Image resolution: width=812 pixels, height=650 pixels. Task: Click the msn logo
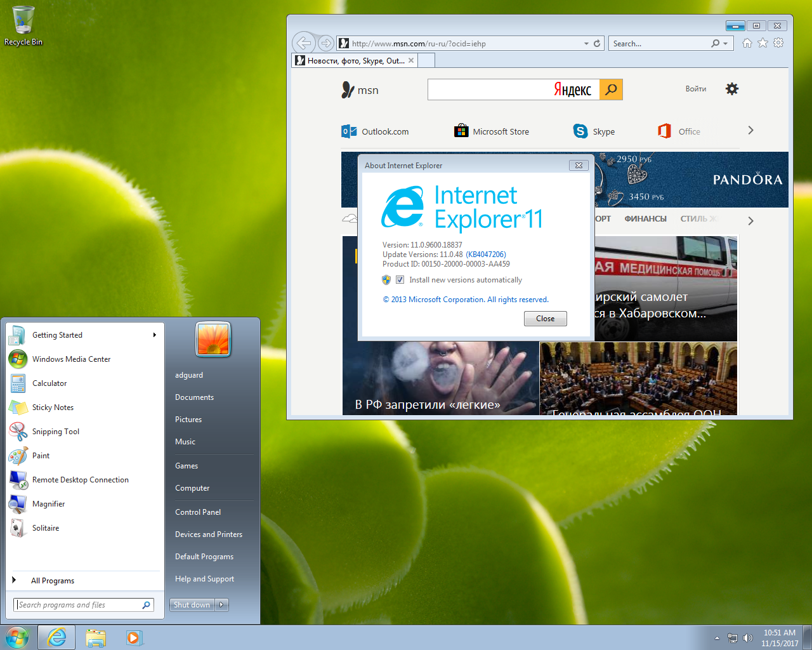(x=360, y=90)
